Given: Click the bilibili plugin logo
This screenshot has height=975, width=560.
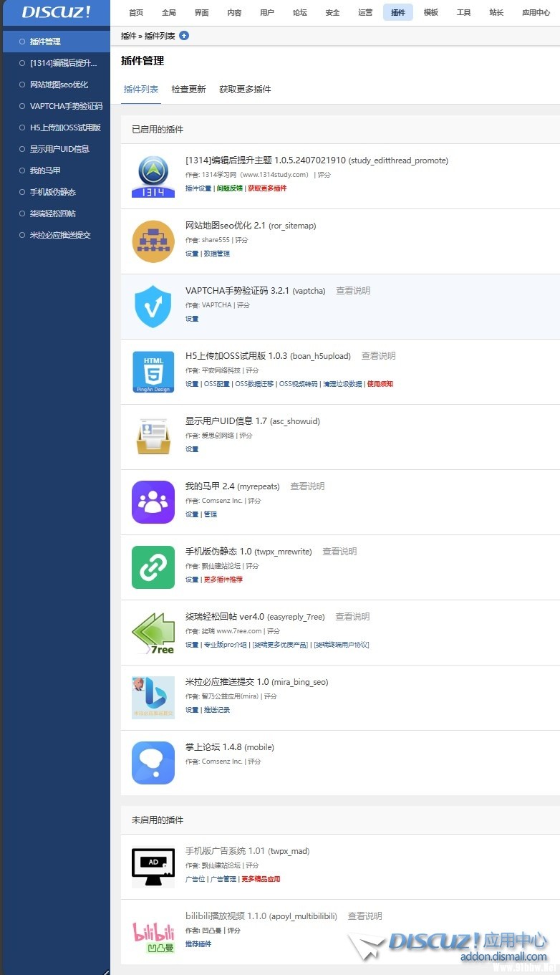Looking at the screenshot, I should coord(153,936).
